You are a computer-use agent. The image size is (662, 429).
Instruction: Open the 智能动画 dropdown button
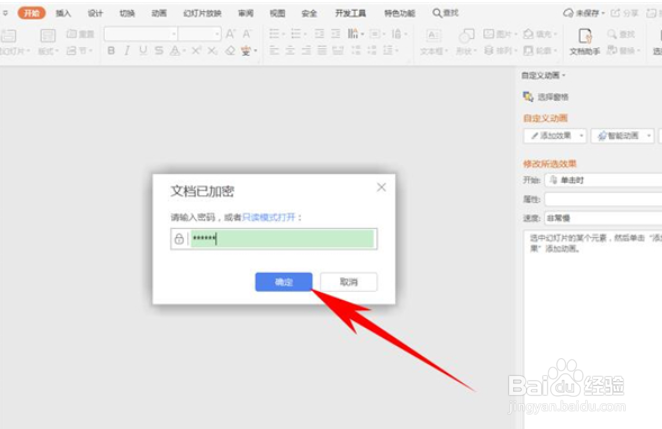coord(622,136)
